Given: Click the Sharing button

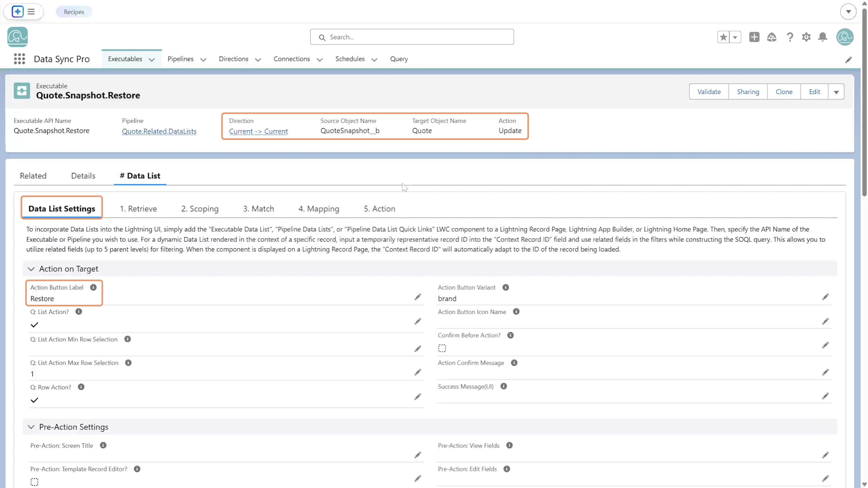Looking at the screenshot, I should tap(748, 92).
